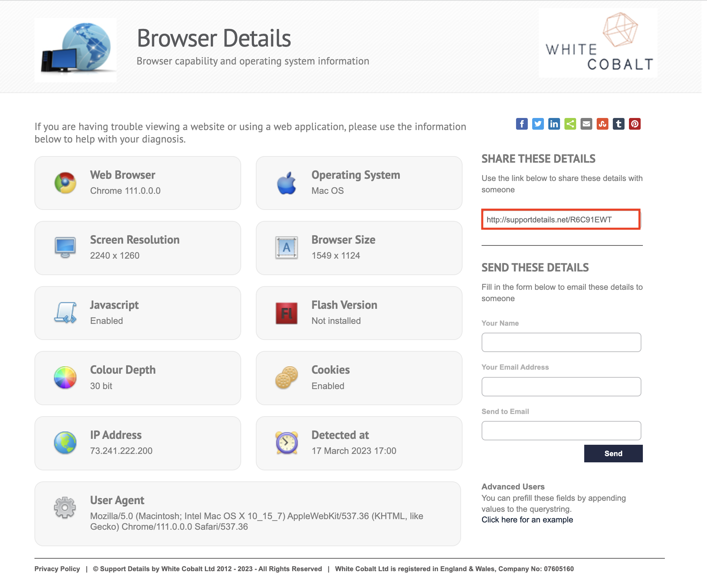Focus the Your Name input field
The image size is (707, 588).
[x=561, y=342]
